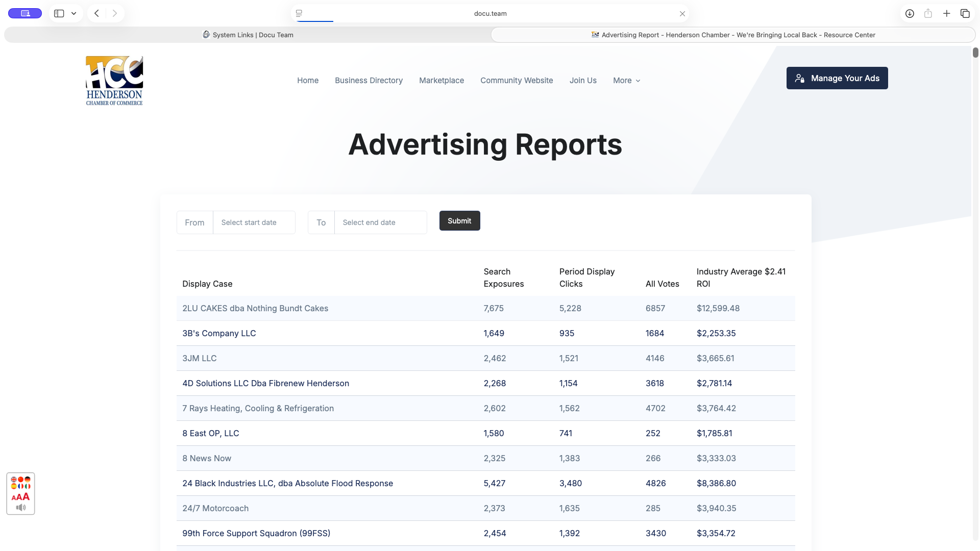
Task: Click the Henderson Chamber of Commerce logo
Action: coord(114,81)
